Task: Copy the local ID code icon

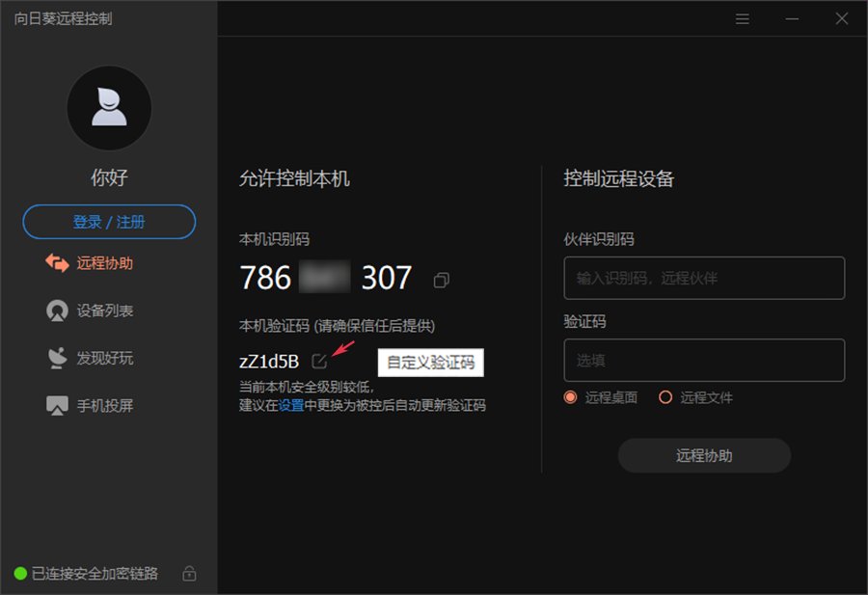Action: (441, 280)
